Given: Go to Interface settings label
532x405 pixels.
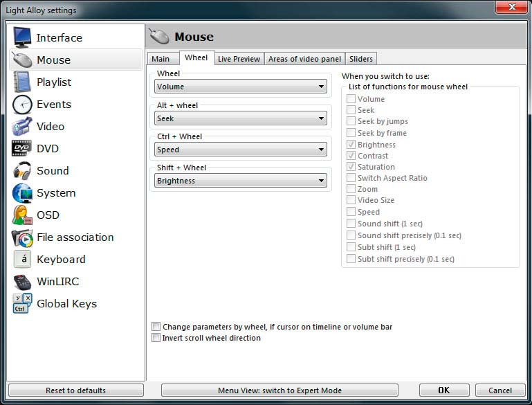Looking at the screenshot, I should 59,37.
